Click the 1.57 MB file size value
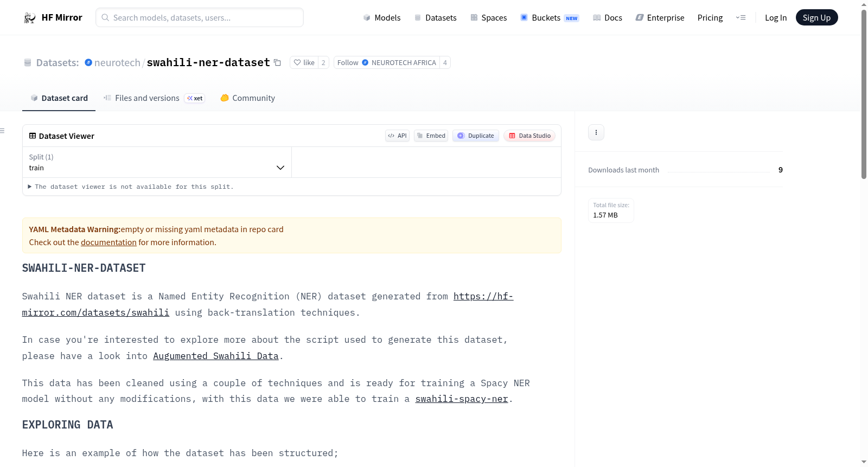 coord(605,215)
